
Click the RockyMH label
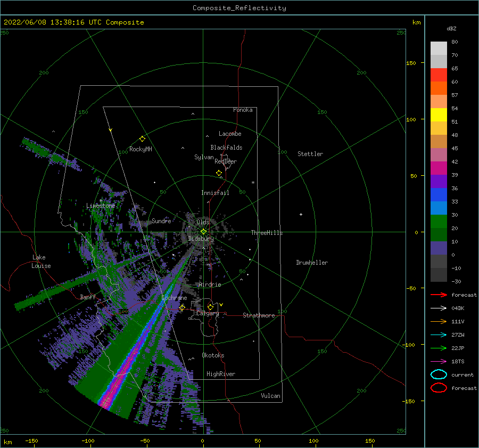coord(141,149)
